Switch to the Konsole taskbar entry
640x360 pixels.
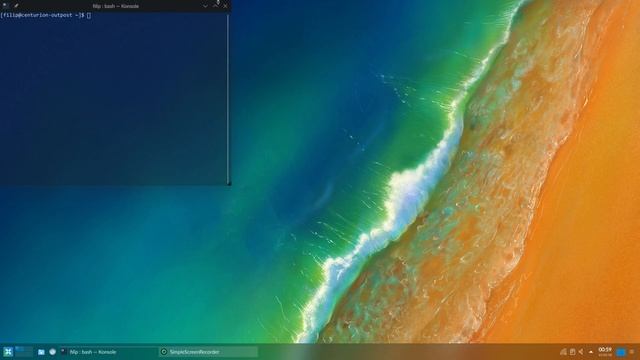click(108, 352)
